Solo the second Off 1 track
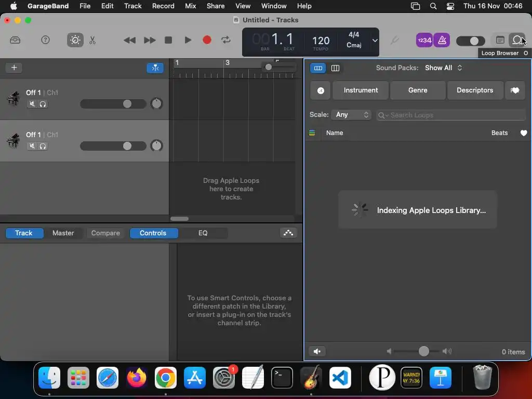 43,146
